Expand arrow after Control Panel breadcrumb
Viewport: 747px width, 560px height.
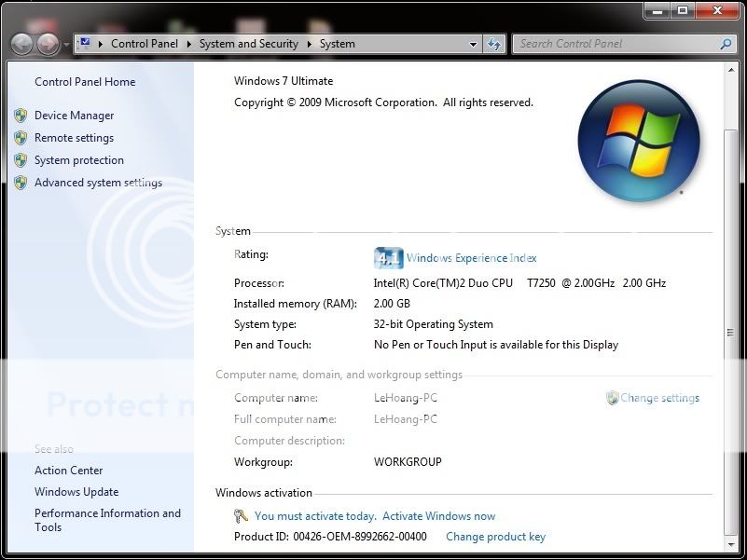(x=189, y=44)
